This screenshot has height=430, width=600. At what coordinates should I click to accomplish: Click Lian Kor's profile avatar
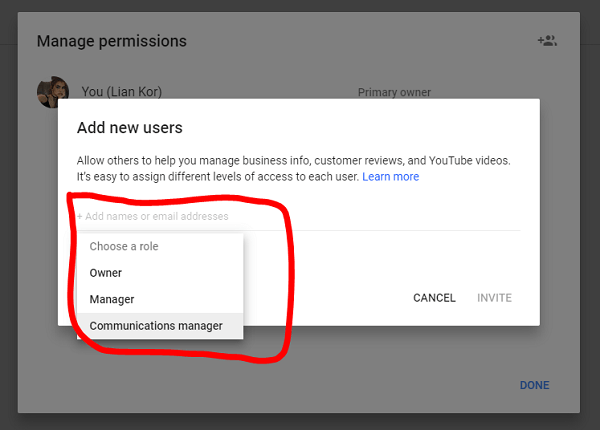click(53, 92)
